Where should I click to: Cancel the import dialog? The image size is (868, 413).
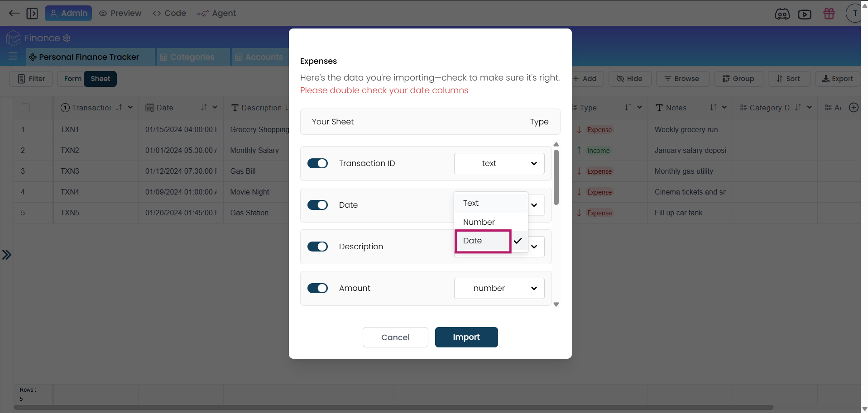pos(395,337)
